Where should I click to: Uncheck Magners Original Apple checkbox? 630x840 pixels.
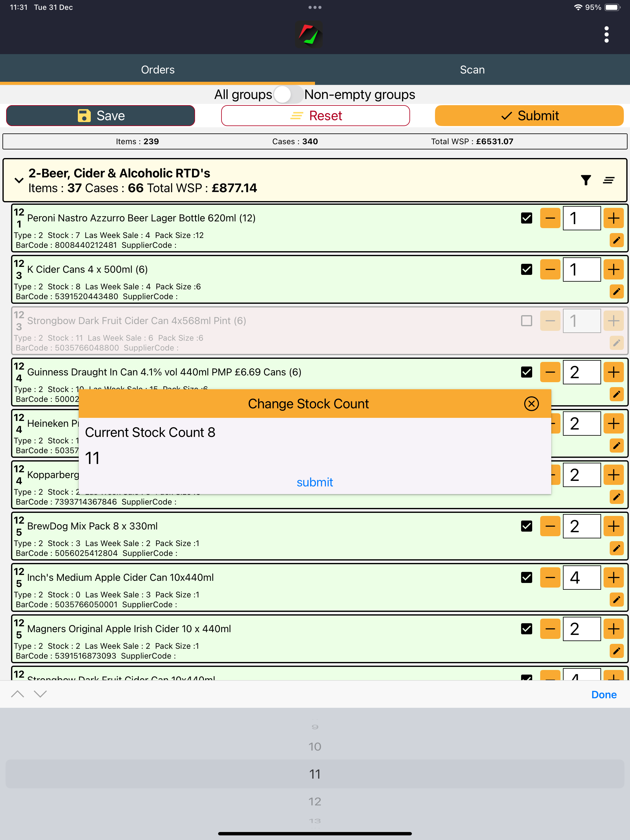click(526, 629)
